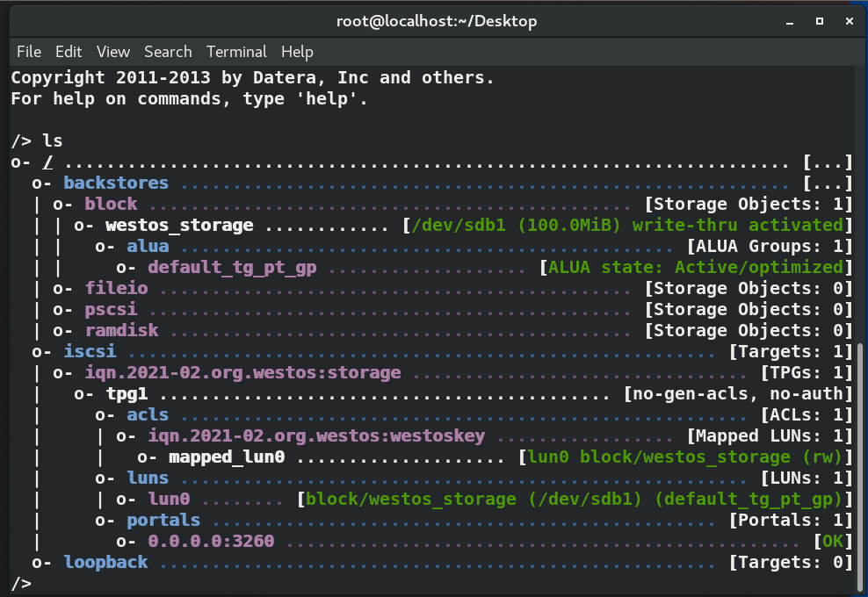Click the '[TPGs: 1]' text
The height and width of the screenshot is (597, 868).
coord(807,372)
